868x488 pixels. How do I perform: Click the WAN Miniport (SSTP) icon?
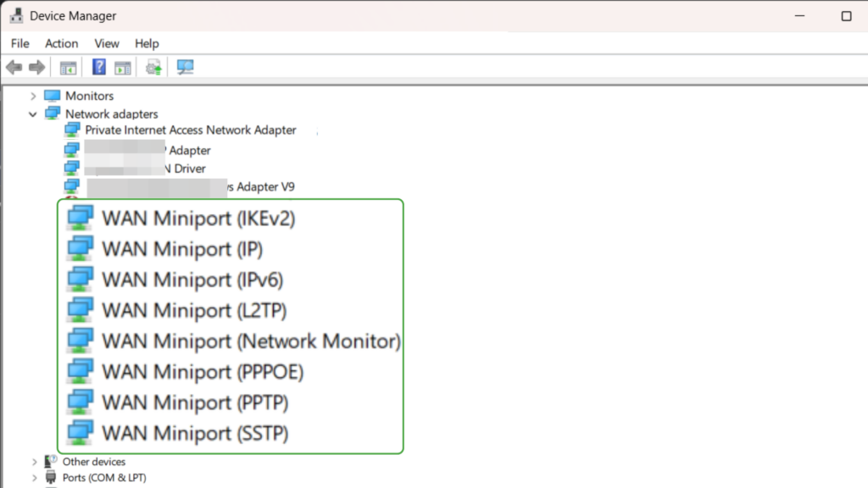[81, 433]
